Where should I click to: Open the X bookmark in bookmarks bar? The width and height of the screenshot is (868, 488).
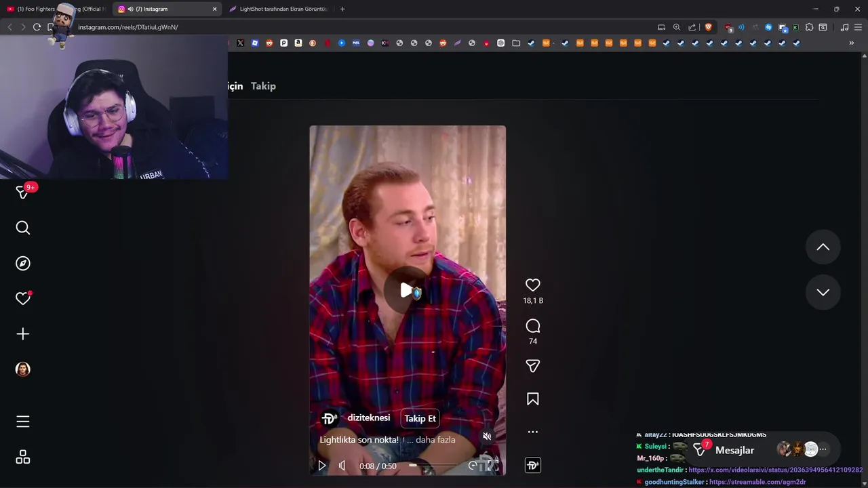pos(240,43)
